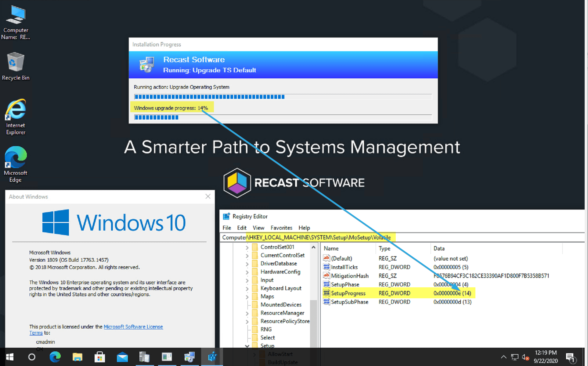Collapse the Setup registry key

click(x=247, y=346)
